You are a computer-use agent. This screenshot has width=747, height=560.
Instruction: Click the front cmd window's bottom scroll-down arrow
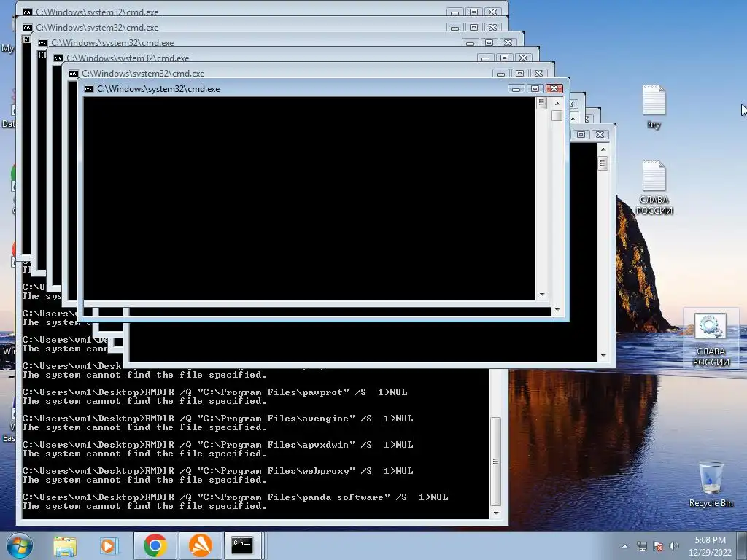557,310
